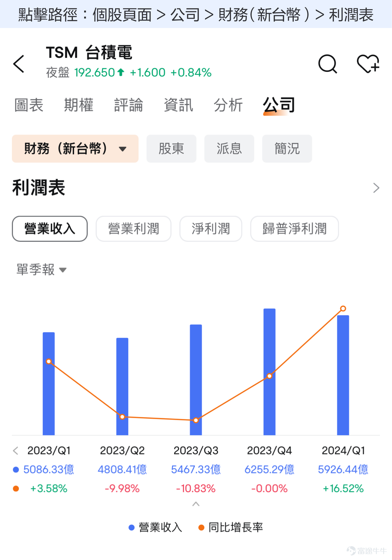Tap the 2023/Q3 quarter label
Viewport: 392px width, 560px height.
coord(196,451)
